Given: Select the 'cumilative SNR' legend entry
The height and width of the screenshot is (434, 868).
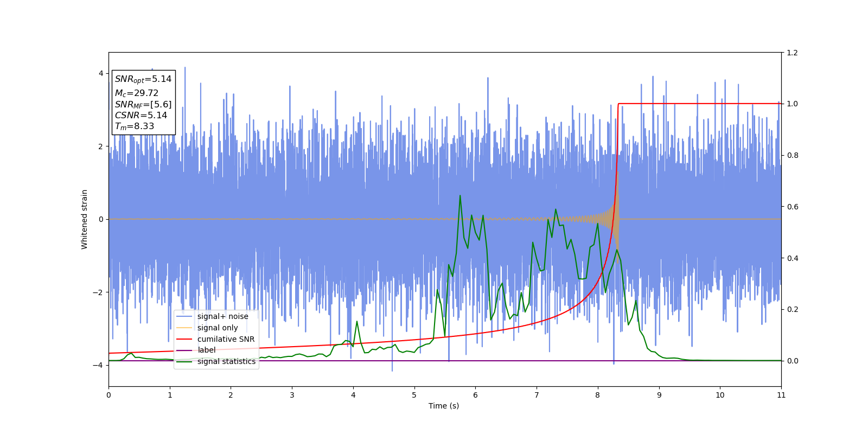Looking at the screenshot, I should pos(216,339).
